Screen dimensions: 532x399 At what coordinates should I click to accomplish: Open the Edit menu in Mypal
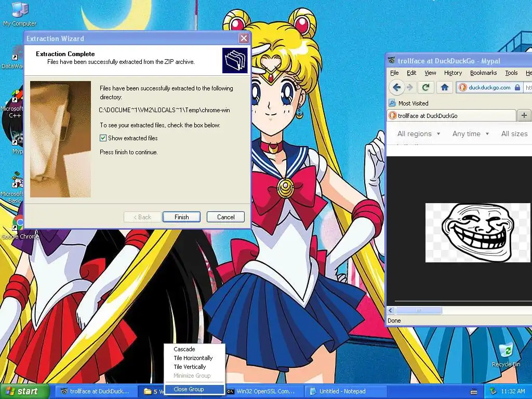pos(411,73)
